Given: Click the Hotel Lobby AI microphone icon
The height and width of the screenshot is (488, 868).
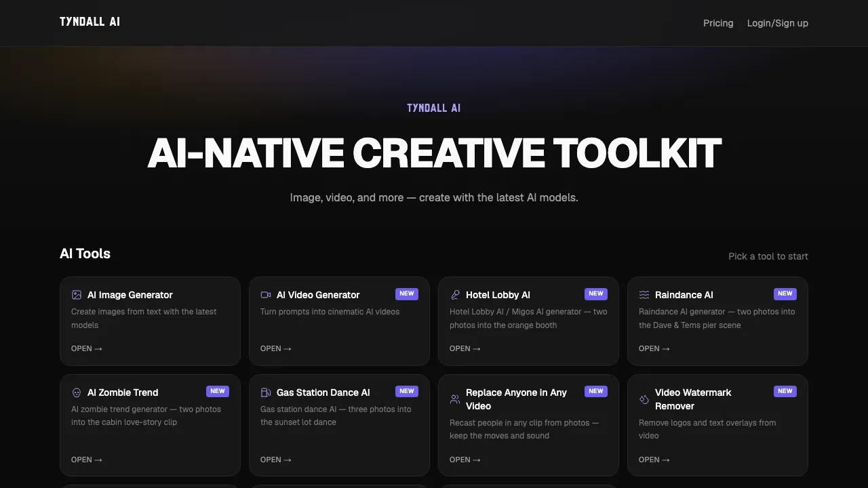Looking at the screenshot, I should [x=455, y=295].
